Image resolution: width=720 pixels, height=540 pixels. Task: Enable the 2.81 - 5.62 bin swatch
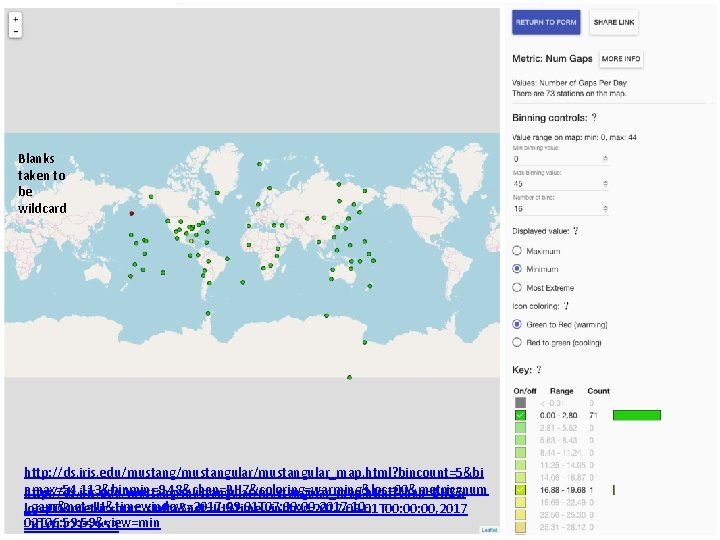click(x=520, y=428)
